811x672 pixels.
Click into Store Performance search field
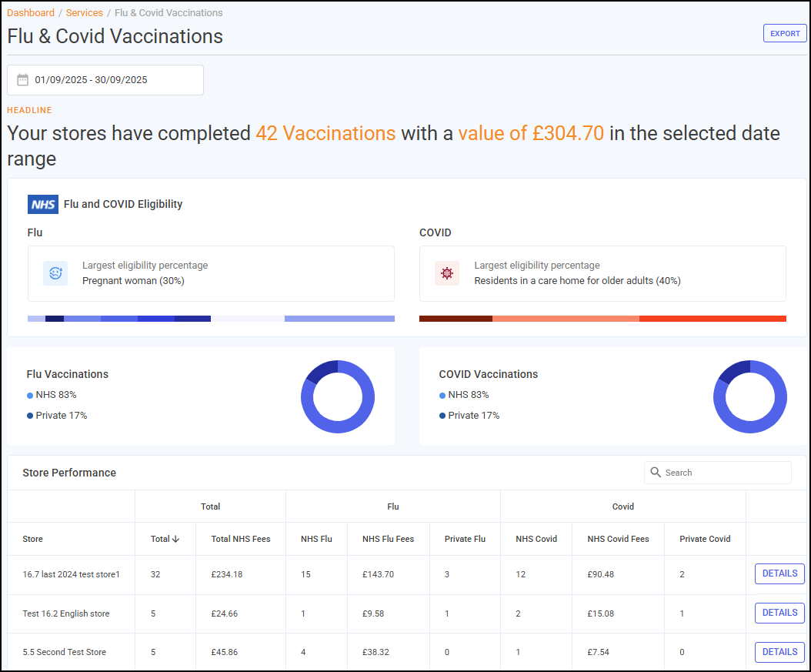click(x=723, y=473)
